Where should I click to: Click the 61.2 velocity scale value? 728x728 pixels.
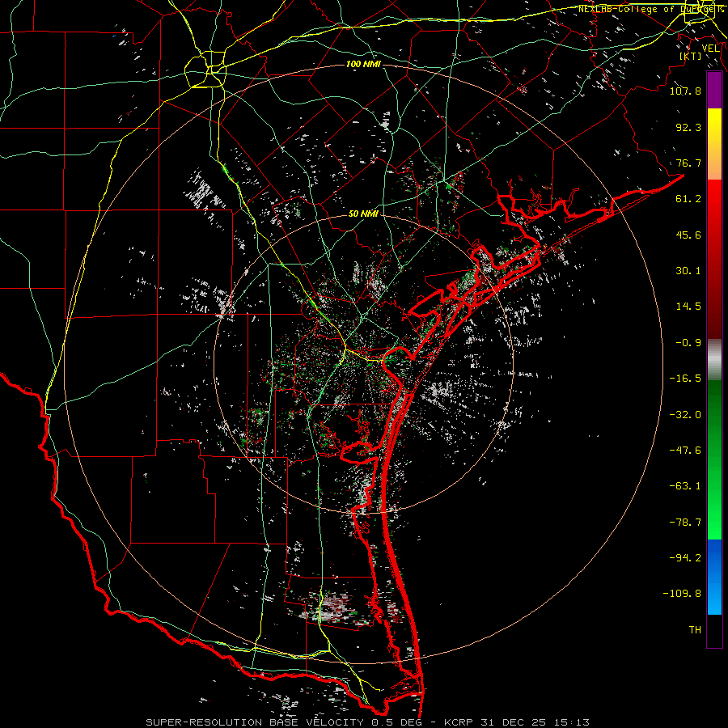(688, 199)
